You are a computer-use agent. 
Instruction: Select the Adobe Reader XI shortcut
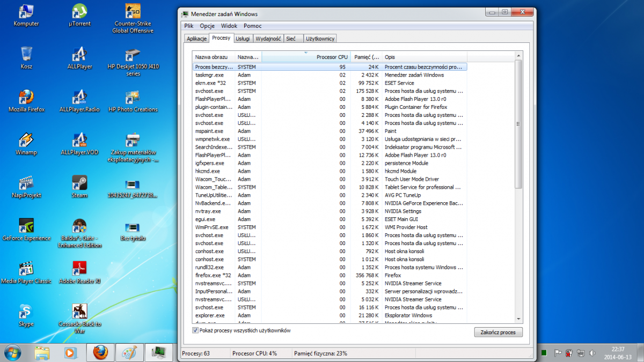[x=79, y=272]
